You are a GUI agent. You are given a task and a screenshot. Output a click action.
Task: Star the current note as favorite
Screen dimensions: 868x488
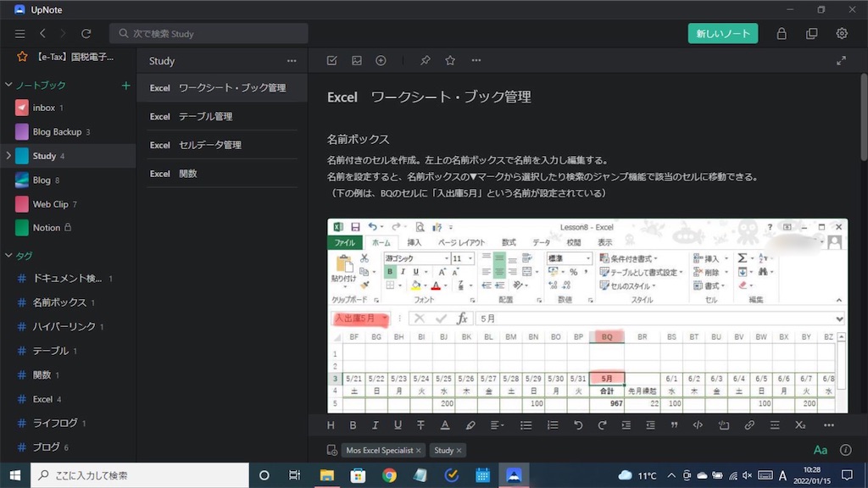[450, 60]
